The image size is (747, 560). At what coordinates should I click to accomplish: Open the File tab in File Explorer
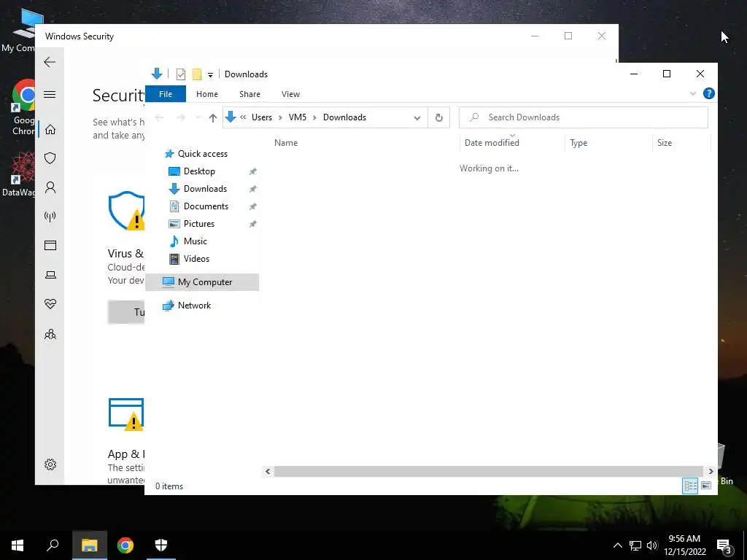tap(166, 94)
